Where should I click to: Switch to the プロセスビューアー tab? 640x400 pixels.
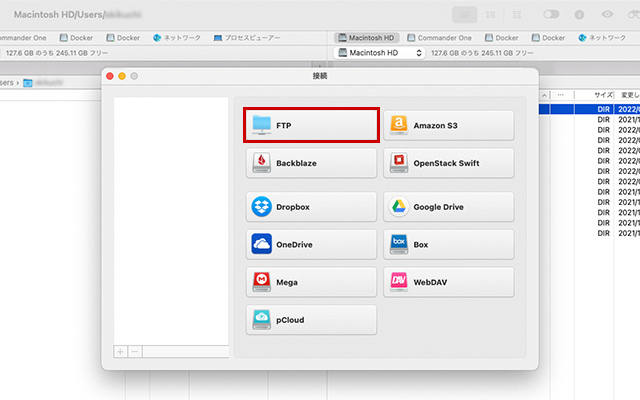click(x=247, y=38)
